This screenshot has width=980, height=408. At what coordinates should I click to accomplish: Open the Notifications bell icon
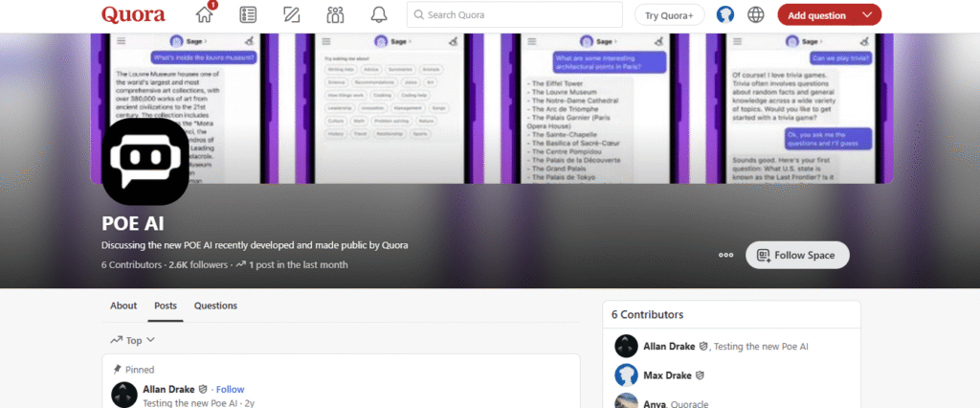coord(379,15)
